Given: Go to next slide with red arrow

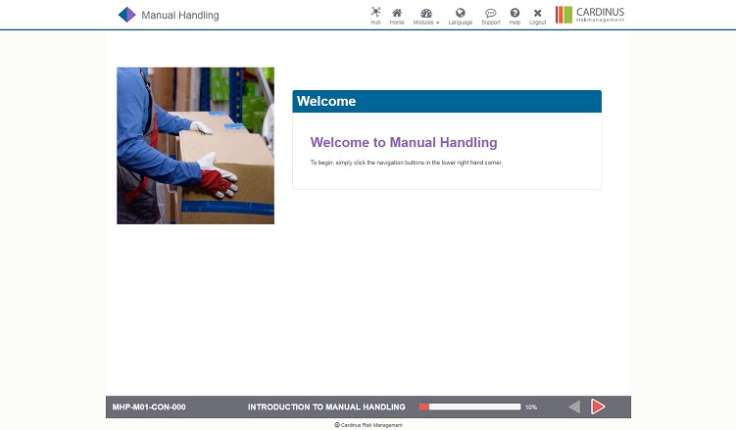Looking at the screenshot, I should click(x=598, y=407).
